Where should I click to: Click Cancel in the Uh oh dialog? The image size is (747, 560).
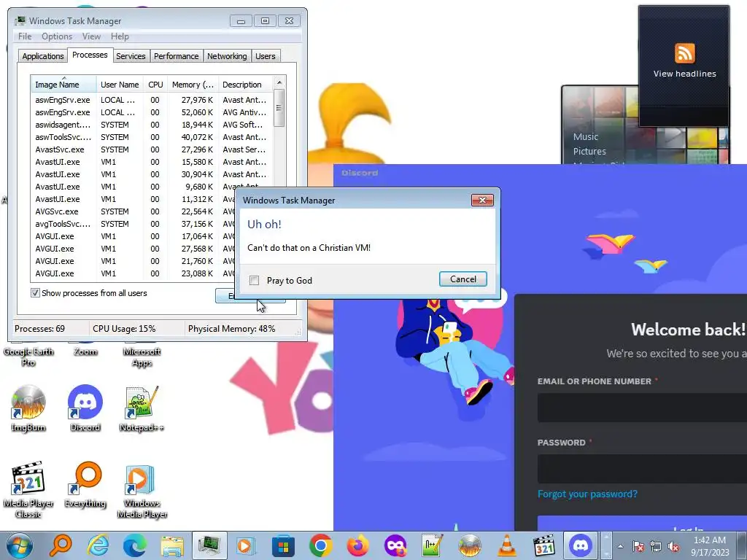click(463, 279)
